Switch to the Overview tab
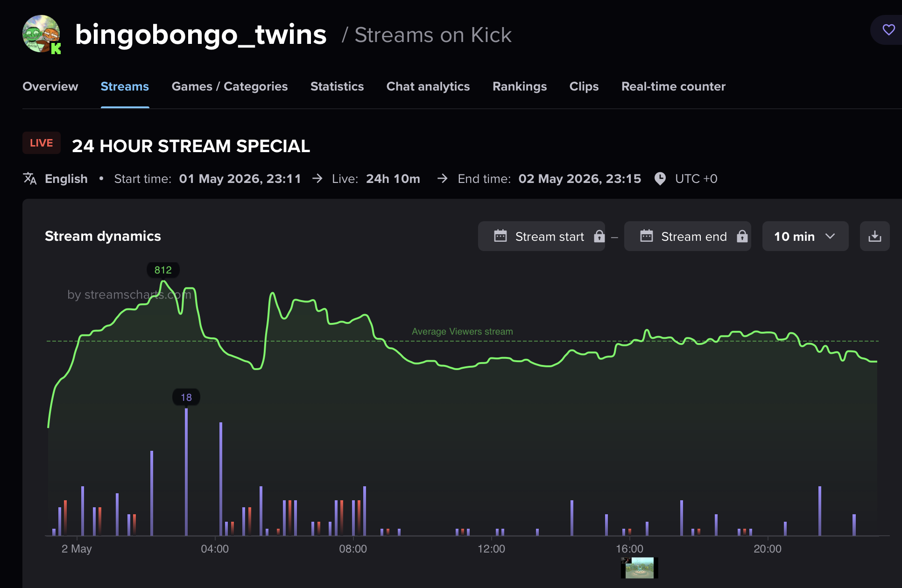 pos(50,86)
